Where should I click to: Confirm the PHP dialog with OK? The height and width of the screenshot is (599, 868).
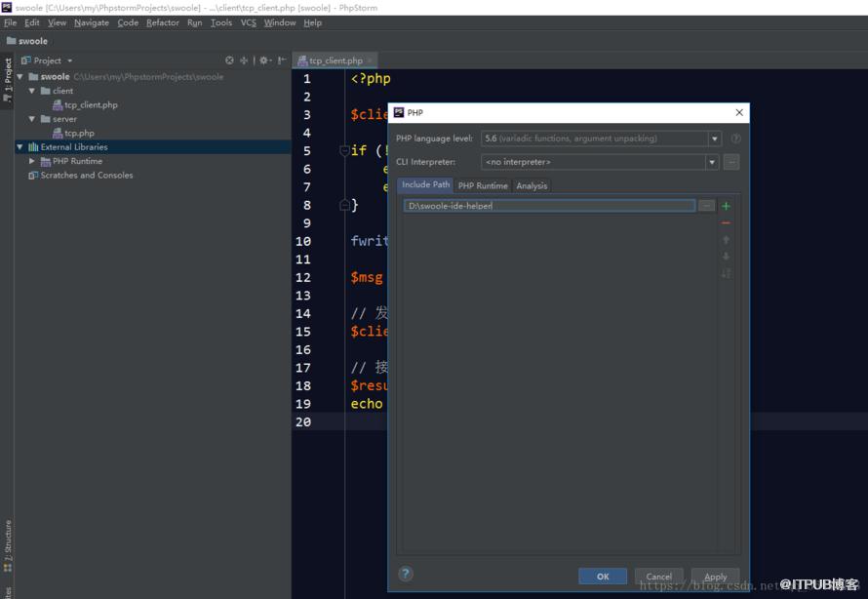click(x=603, y=577)
